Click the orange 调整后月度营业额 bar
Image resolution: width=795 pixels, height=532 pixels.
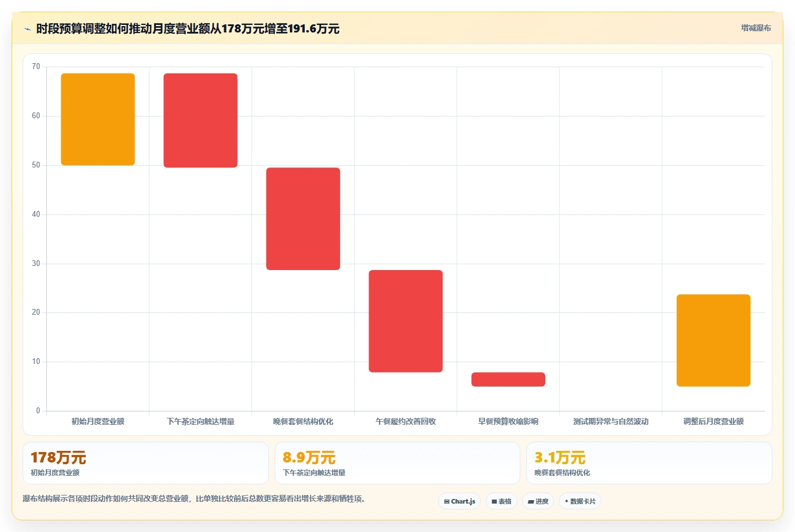pos(713,341)
